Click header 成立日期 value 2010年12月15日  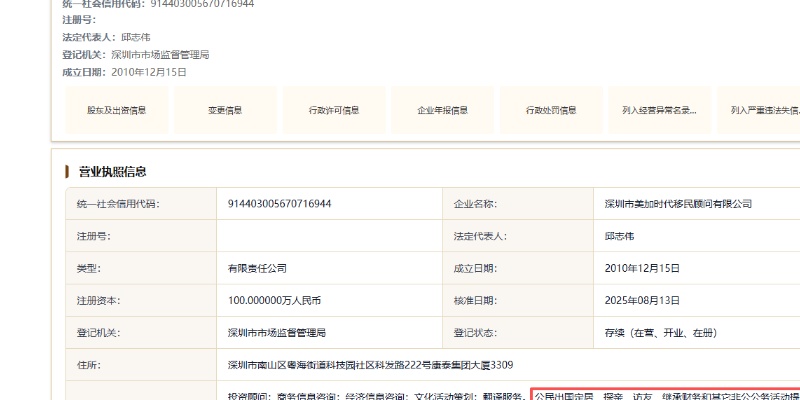[149, 72]
